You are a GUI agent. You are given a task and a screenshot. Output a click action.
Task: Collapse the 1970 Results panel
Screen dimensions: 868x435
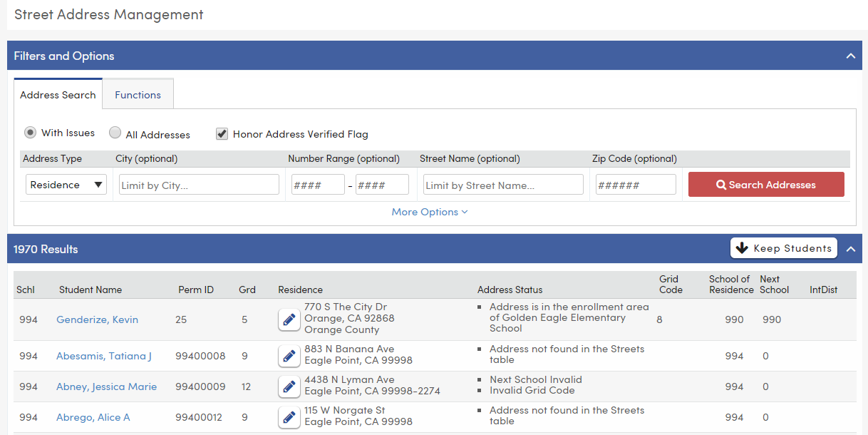(x=850, y=249)
